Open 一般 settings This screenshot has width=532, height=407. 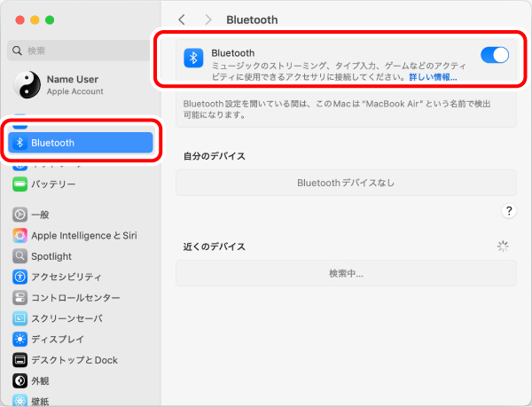tap(81, 215)
